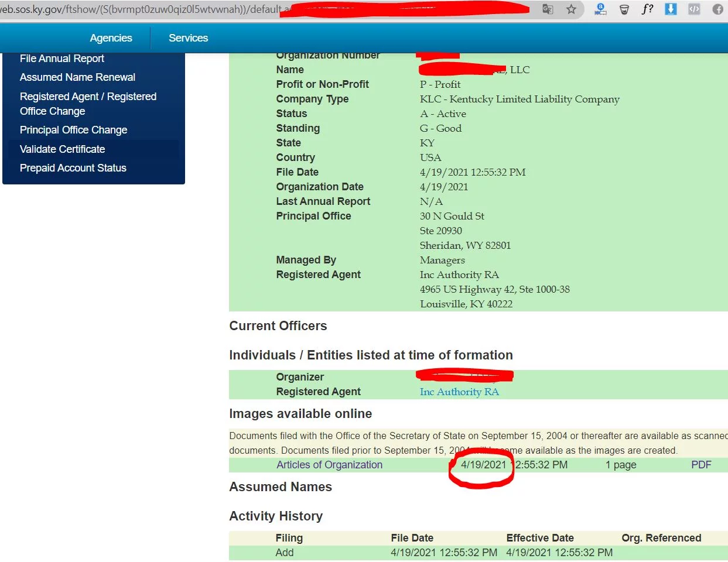
Task: Open the Services menu
Action: (x=188, y=38)
